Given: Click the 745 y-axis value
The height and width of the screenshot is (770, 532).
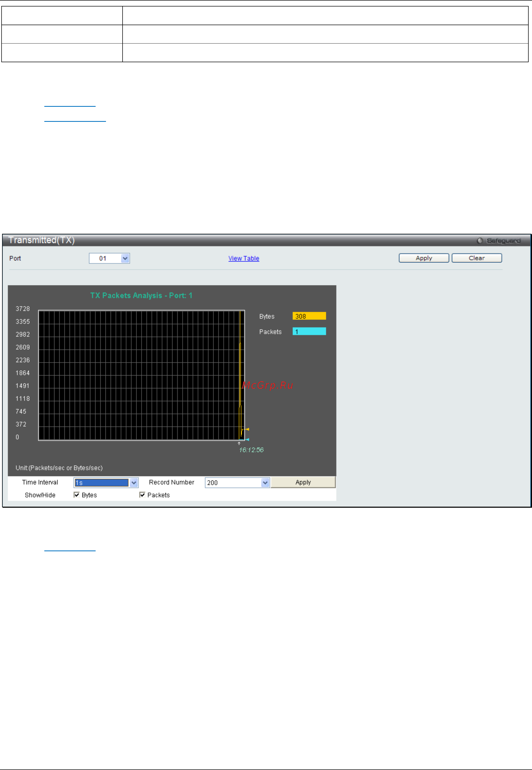Looking at the screenshot, I should (x=21, y=412).
